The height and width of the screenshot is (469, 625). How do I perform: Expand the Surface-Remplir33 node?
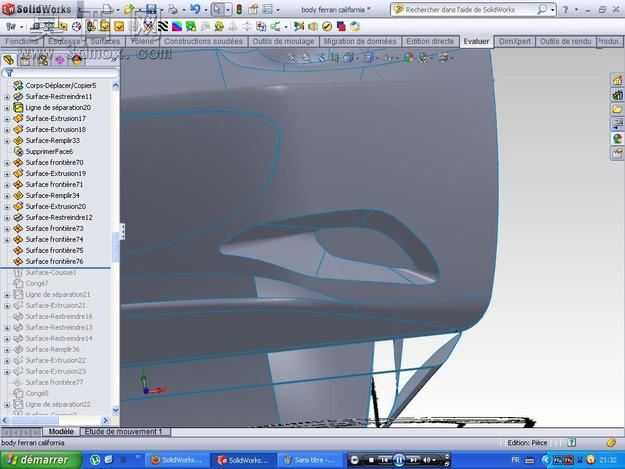click(x=6, y=141)
